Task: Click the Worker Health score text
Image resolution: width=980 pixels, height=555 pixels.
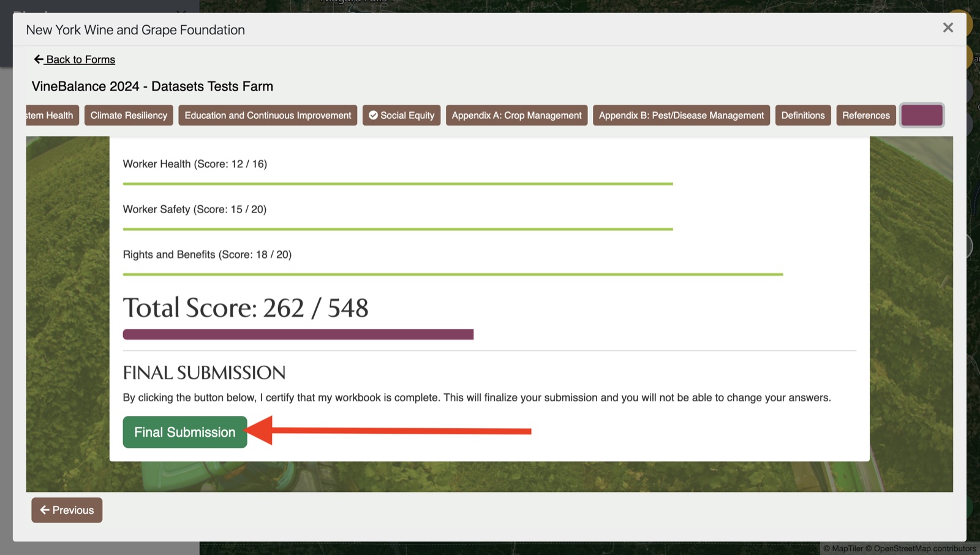Action: click(x=195, y=164)
